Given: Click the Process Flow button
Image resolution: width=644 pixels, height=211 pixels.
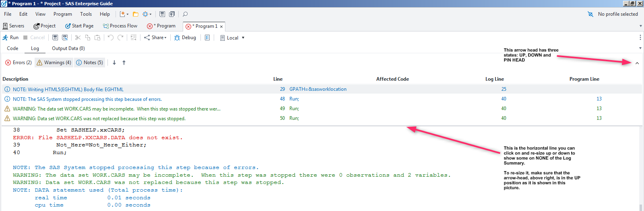Looking at the screenshot, I should pos(120,26).
